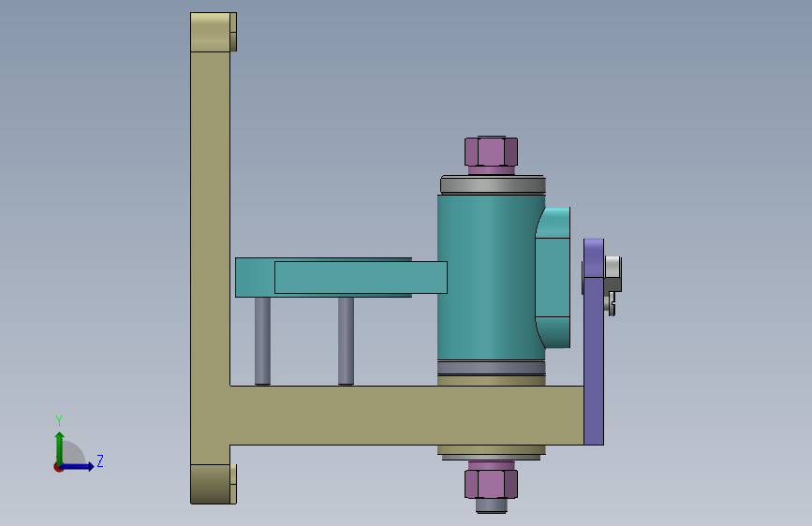Select the tan vertical bracket plate
812x526 pixels.
[210, 257]
